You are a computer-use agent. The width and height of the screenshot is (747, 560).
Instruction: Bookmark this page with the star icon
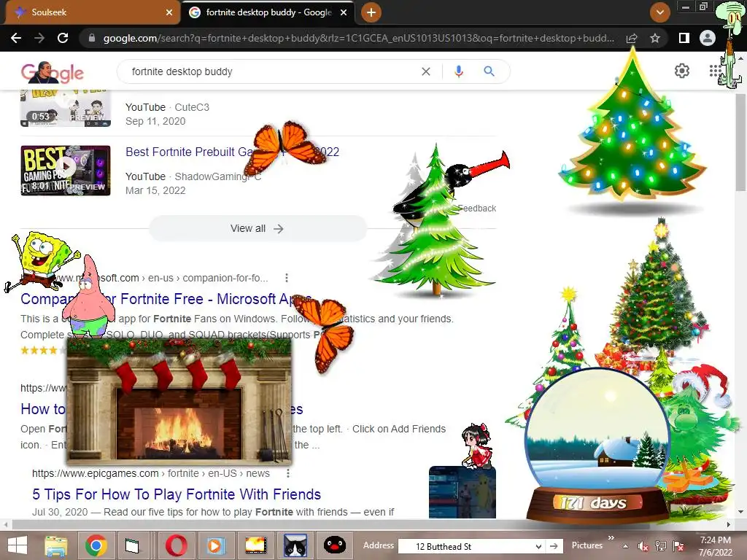coord(655,38)
